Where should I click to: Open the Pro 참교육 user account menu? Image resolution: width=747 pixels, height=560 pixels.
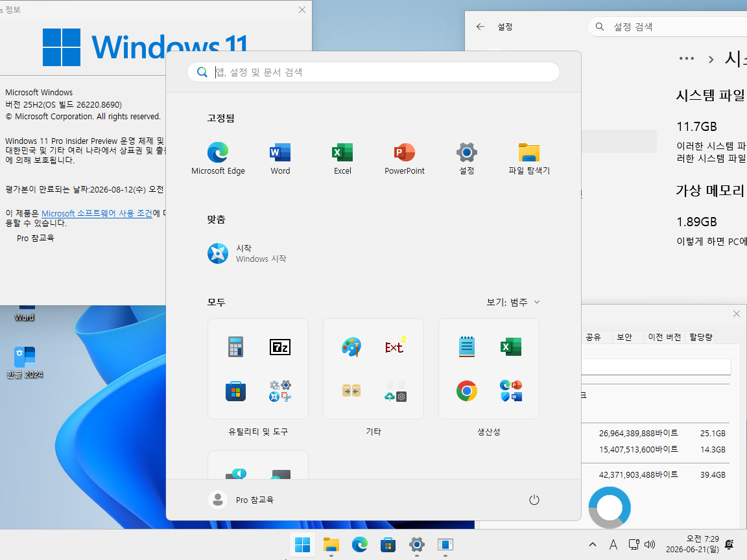(x=241, y=500)
